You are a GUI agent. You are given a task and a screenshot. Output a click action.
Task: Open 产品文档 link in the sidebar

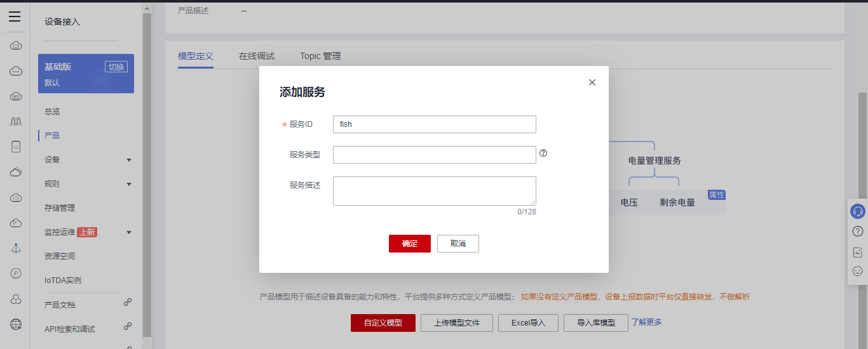(x=60, y=305)
